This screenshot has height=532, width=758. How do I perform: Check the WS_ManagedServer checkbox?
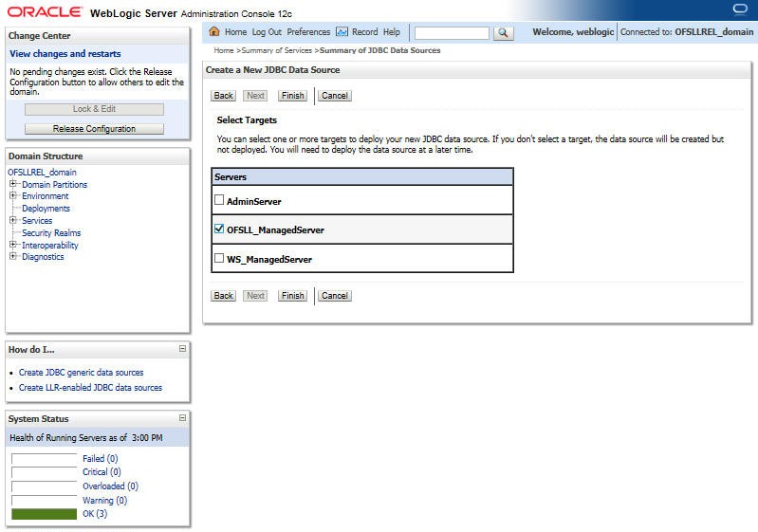(x=219, y=258)
